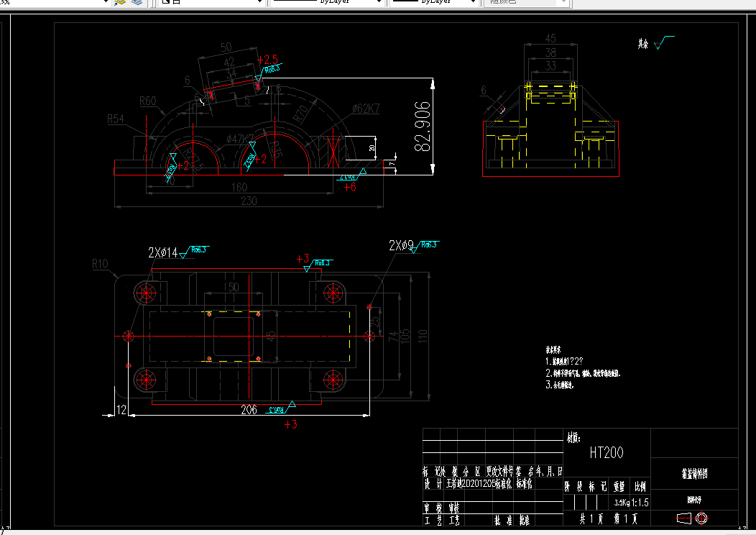Select the 206 dimension in plan view
Screen dimensions: 756x535
pos(249,410)
